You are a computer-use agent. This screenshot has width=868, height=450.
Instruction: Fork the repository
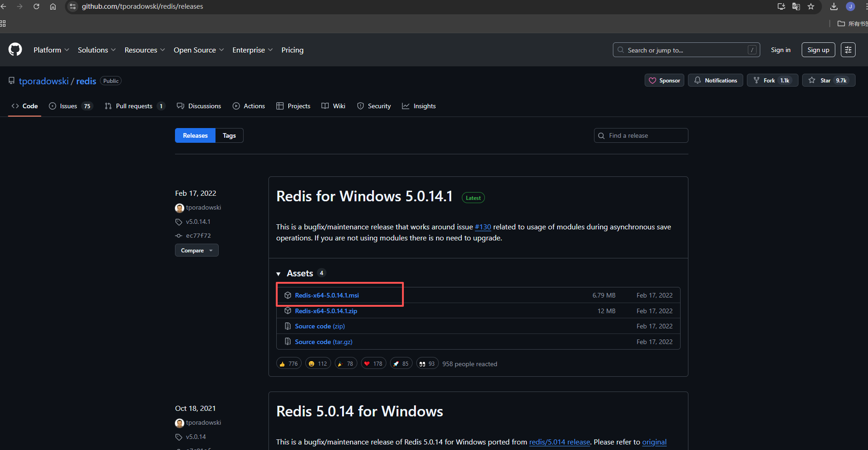pos(772,80)
